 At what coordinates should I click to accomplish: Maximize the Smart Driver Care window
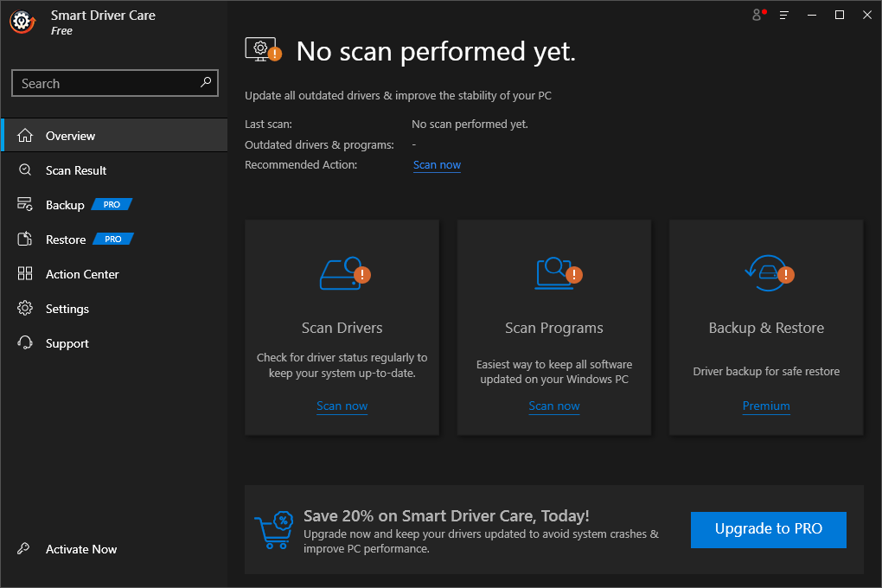(840, 16)
